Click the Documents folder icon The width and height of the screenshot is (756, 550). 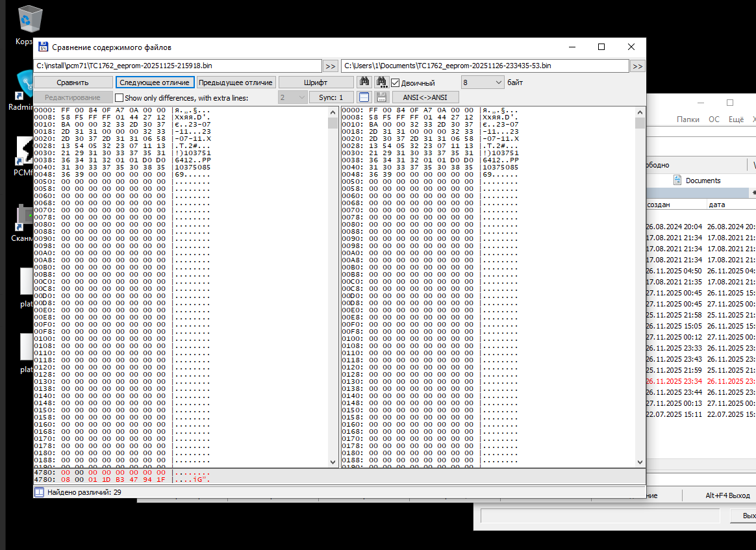[677, 181]
